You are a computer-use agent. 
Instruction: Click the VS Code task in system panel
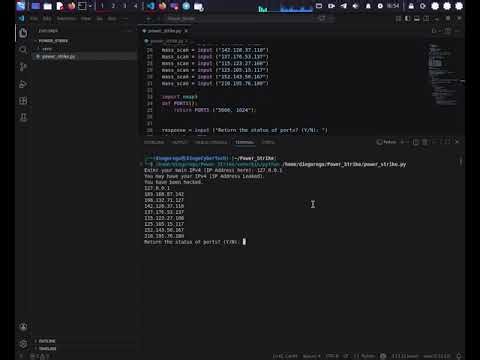pyautogui.click(x=150, y=6)
